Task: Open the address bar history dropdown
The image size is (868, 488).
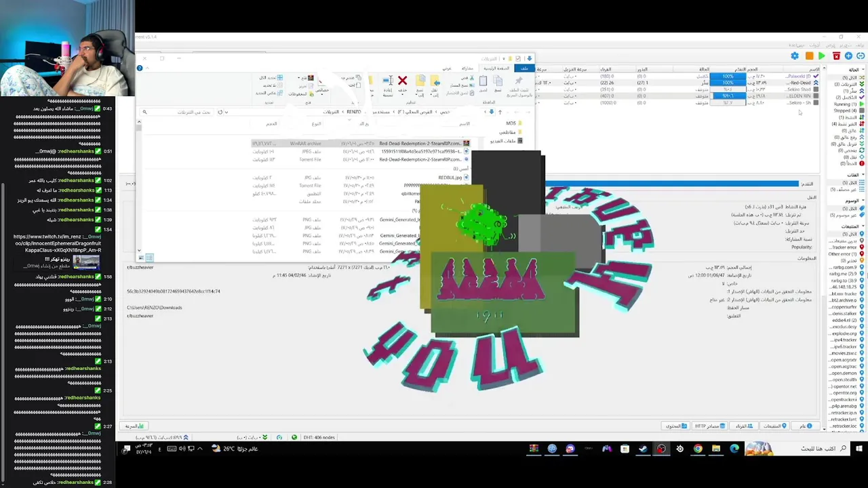Action: pos(226,112)
